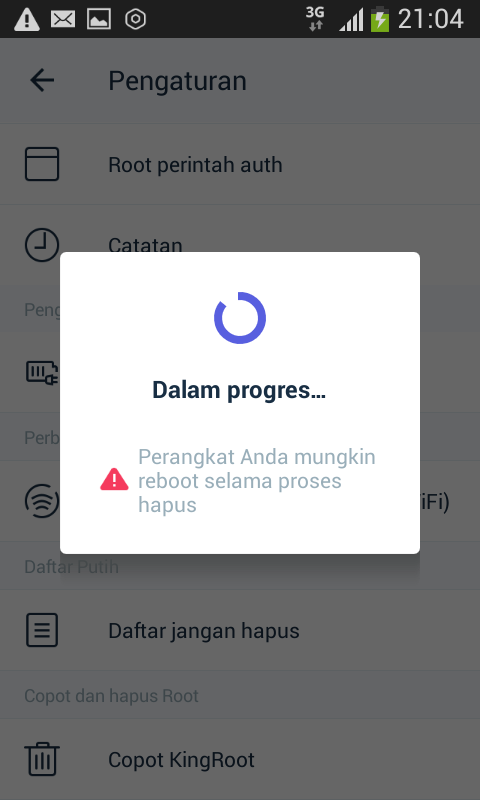Select the battery charging icon in the list
The height and width of the screenshot is (800, 480).
(42, 372)
